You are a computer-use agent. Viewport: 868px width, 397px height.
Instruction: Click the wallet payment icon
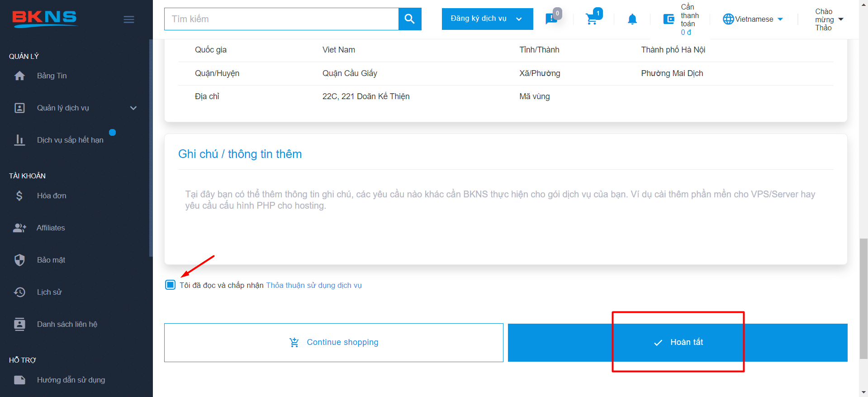(x=669, y=19)
